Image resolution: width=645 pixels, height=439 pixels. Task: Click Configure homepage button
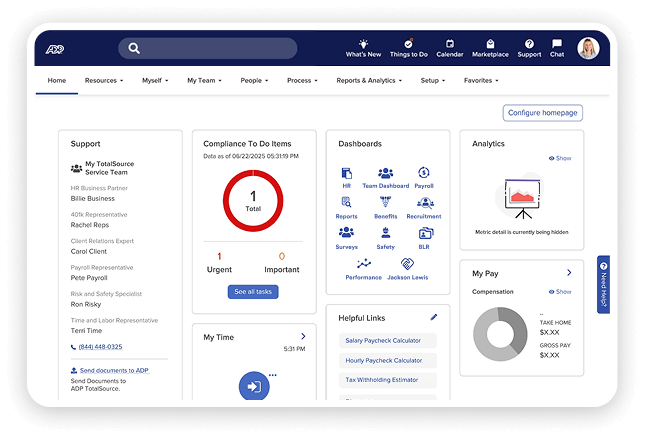[543, 113]
